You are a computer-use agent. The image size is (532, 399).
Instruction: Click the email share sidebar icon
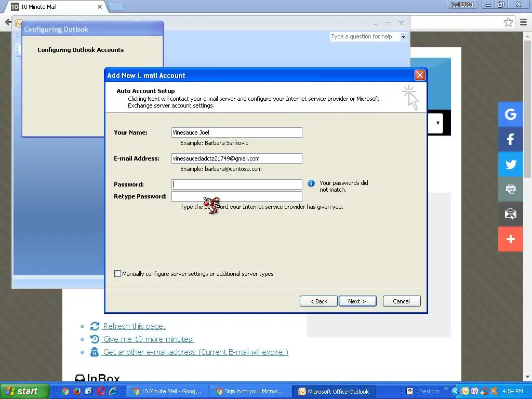(510, 214)
